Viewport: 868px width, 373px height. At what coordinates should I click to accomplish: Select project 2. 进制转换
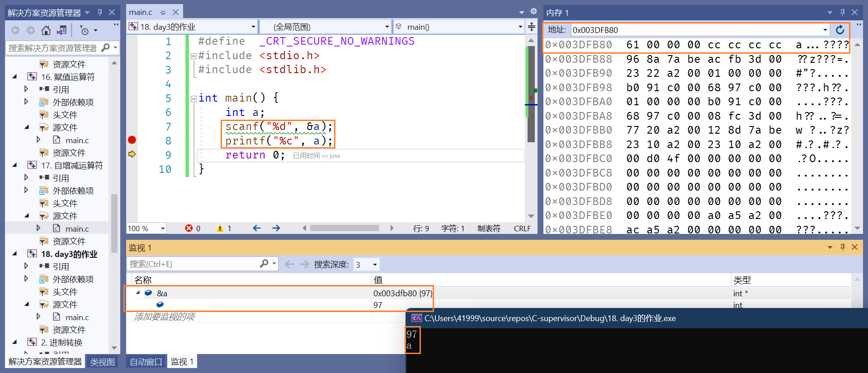[61, 342]
